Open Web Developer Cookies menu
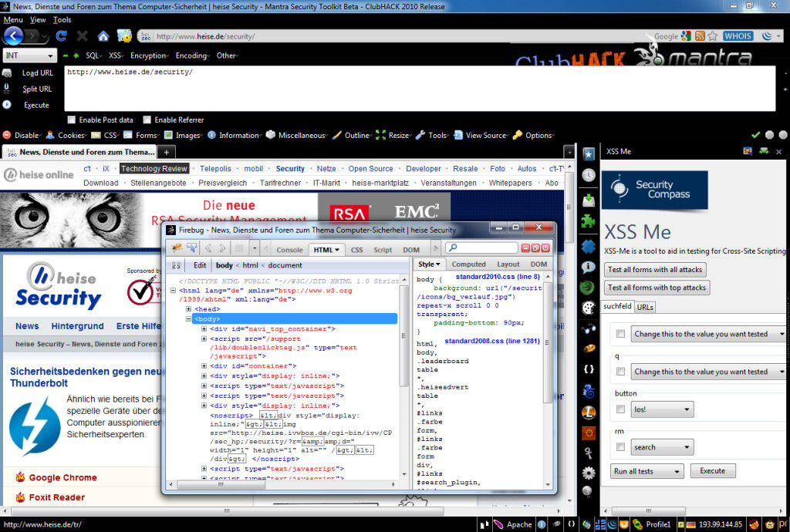This screenshot has height=532, width=790. pos(66,136)
